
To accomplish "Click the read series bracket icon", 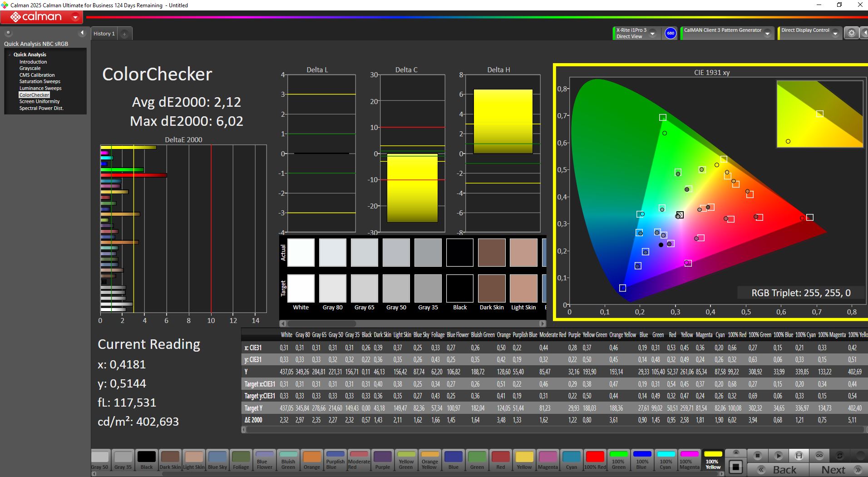I will pos(799,455).
